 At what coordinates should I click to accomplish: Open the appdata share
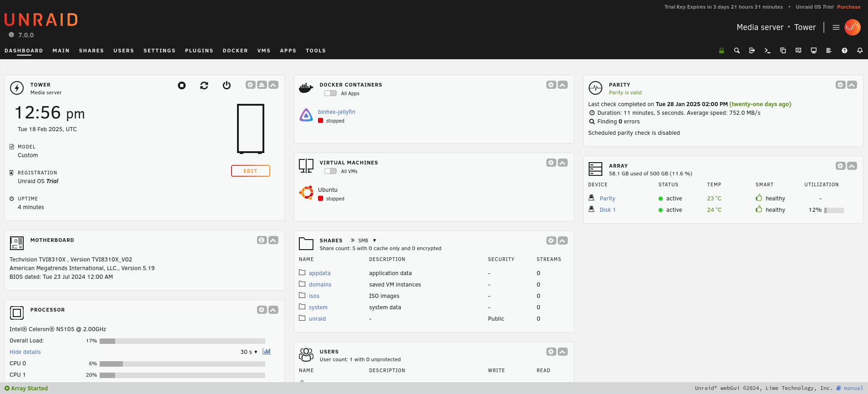point(320,273)
